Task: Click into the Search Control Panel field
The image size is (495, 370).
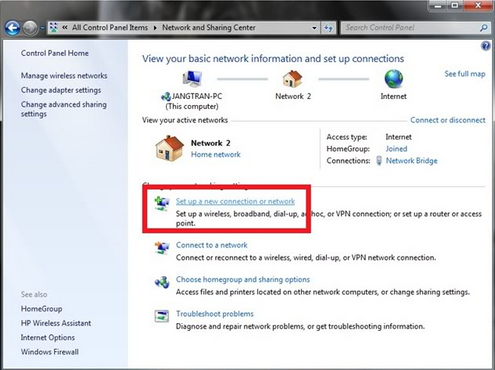Action: (409, 28)
